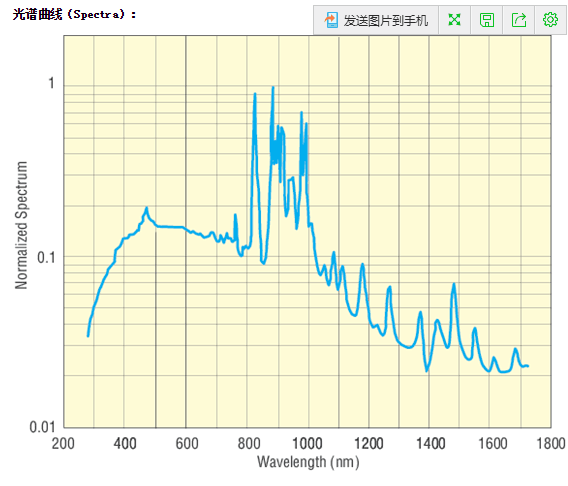Click the sharp peak near 820 nm
The width and height of the screenshot is (568, 486).
coord(255,95)
